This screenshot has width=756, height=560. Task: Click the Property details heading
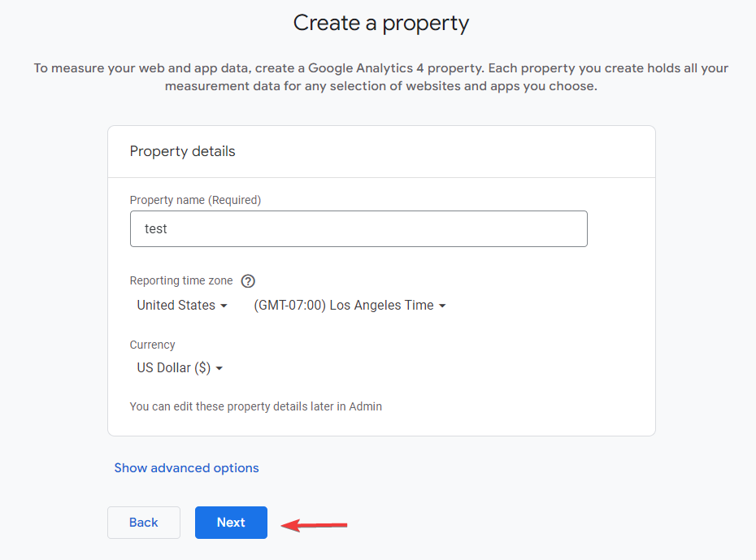coord(182,151)
